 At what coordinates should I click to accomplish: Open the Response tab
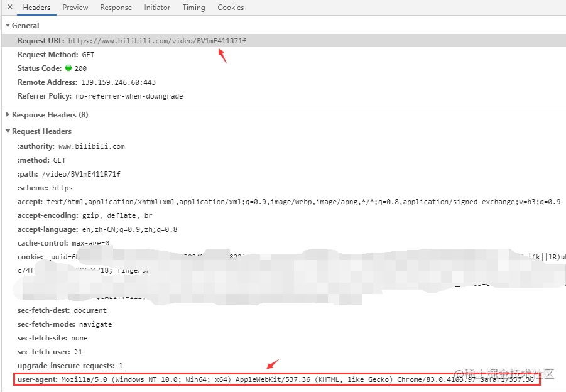(x=116, y=7)
